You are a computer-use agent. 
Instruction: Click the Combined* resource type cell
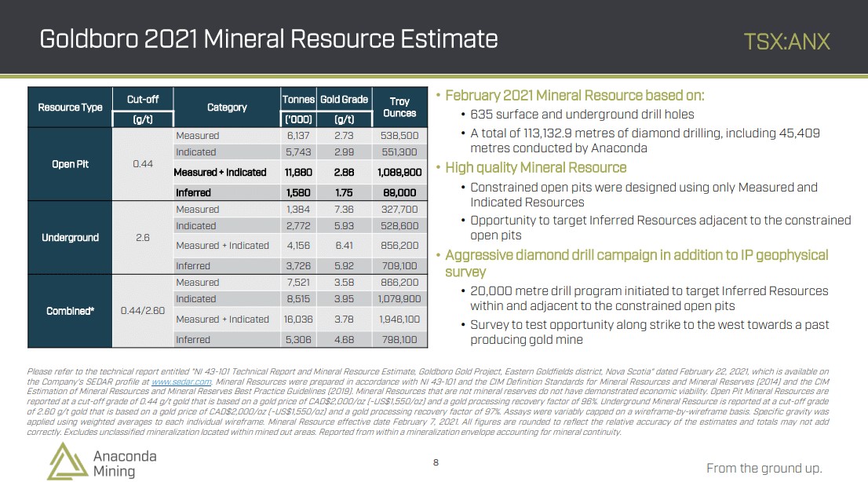[71, 312]
